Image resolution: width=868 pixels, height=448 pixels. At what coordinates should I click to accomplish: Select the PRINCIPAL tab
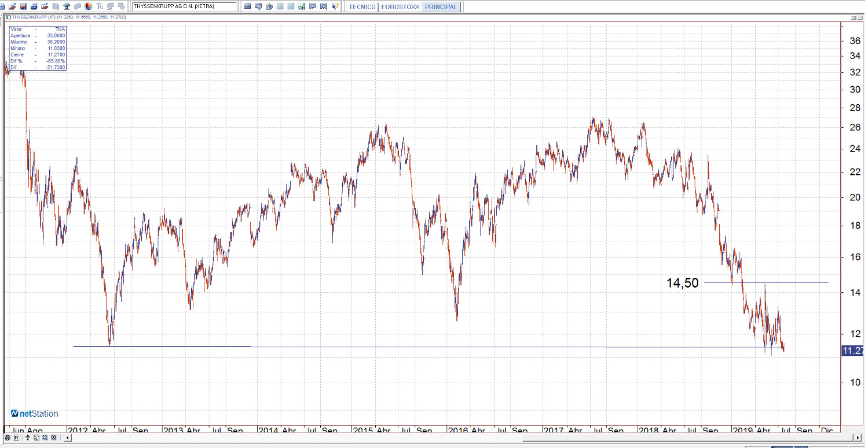(441, 7)
